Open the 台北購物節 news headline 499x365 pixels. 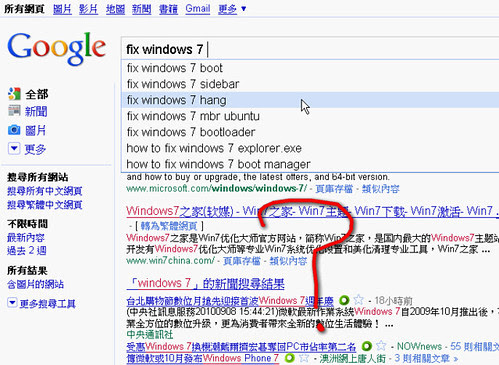click(230, 301)
